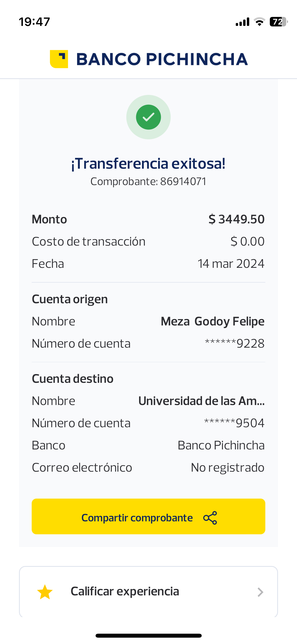The width and height of the screenshot is (297, 644).
Task: Tap the yellow star rating icon
Action: [x=45, y=592]
